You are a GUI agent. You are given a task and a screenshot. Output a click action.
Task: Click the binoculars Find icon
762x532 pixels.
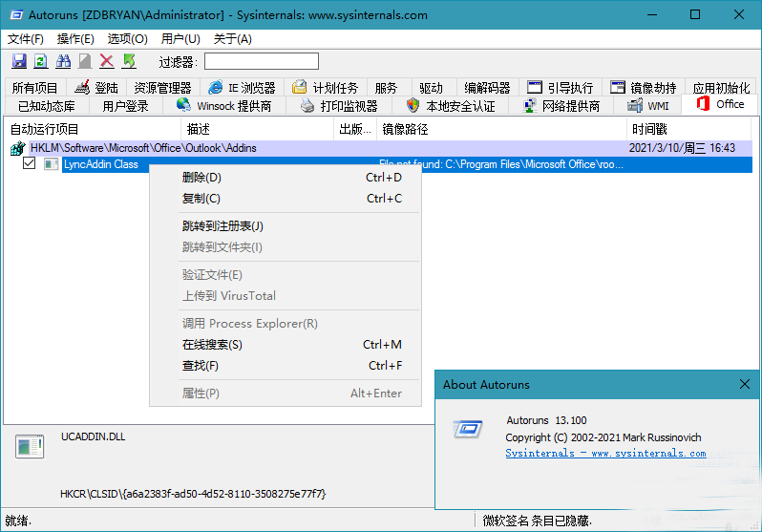[63, 61]
